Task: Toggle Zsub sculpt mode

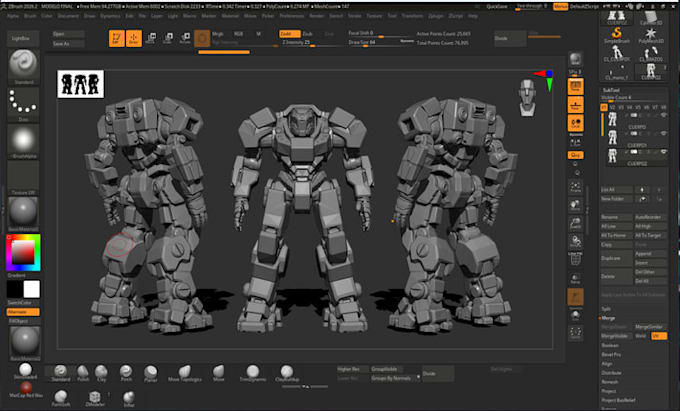Action: 307,34
